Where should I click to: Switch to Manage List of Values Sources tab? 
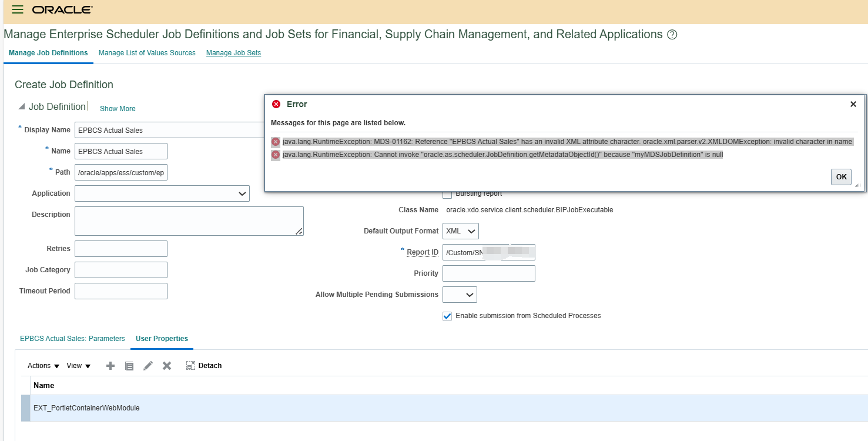coord(147,53)
